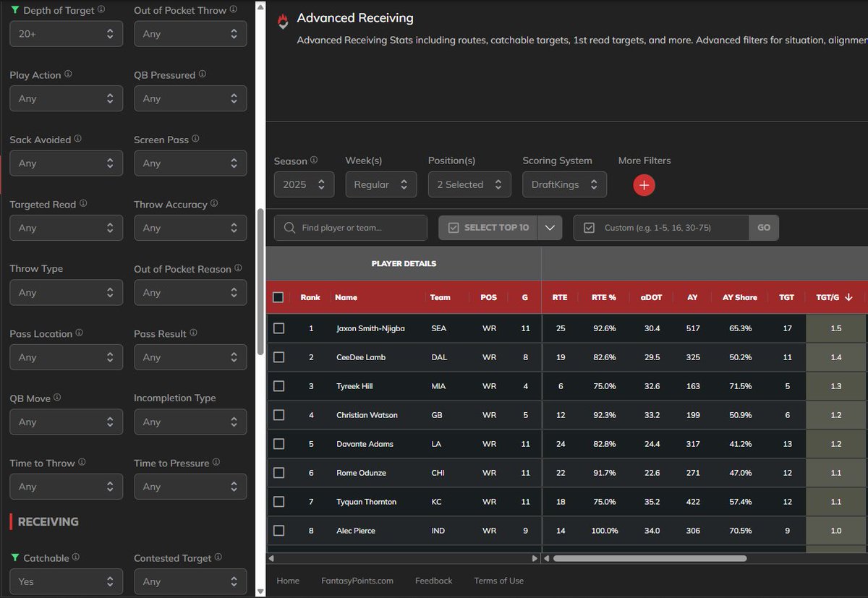Select the Tyquan Thornton row checkbox
The height and width of the screenshot is (598, 868).
click(278, 502)
